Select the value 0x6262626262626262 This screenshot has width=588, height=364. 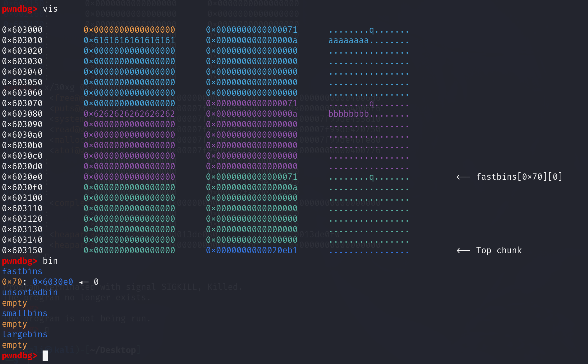tap(129, 114)
